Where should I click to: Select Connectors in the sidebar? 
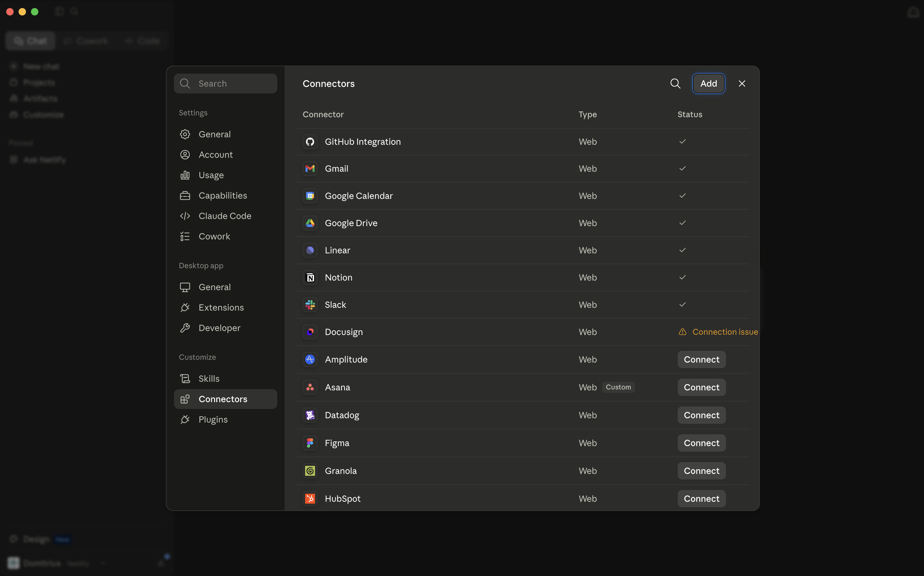point(225,399)
